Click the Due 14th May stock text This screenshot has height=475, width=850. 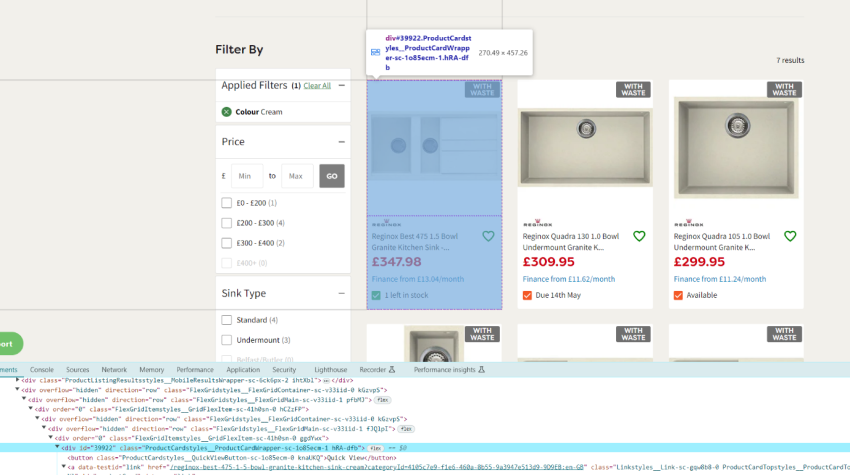[558, 296]
